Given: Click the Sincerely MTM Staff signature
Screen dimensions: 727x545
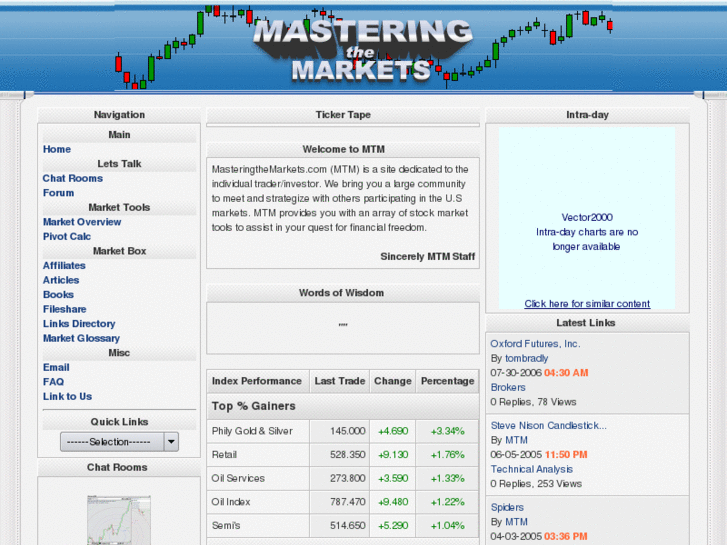Looking at the screenshot, I should (x=428, y=257).
